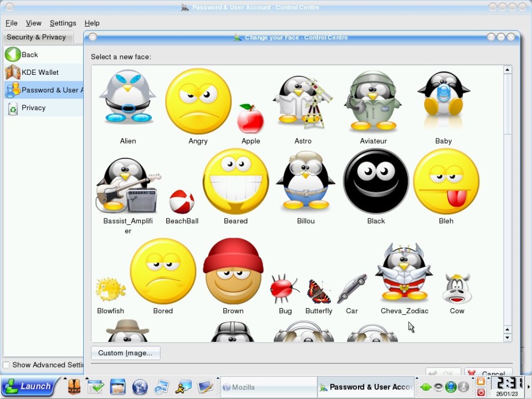Screen dimensions: 532x399
Task: Pick the Butterfly face icon
Action: (319, 291)
